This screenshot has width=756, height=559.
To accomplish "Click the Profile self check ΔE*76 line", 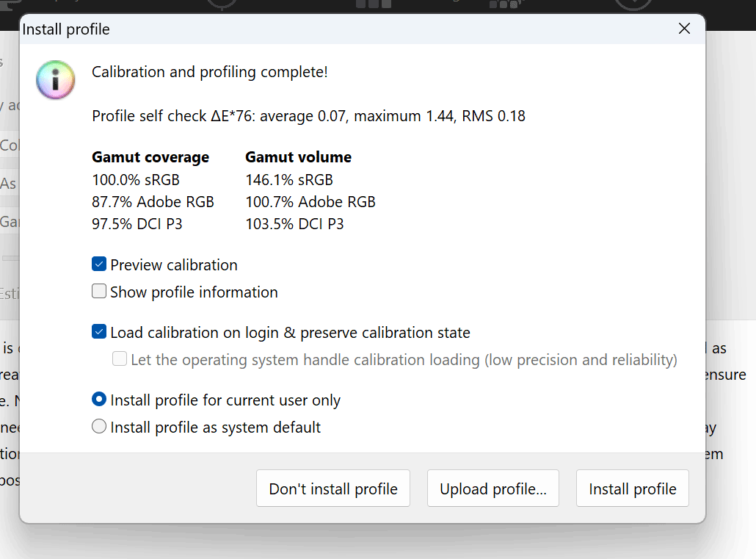I will coord(308,116).
